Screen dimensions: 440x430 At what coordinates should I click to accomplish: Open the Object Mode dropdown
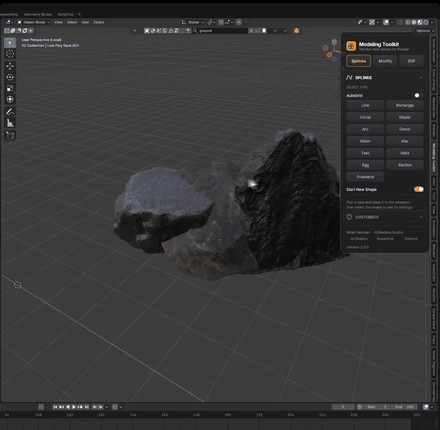33,22
